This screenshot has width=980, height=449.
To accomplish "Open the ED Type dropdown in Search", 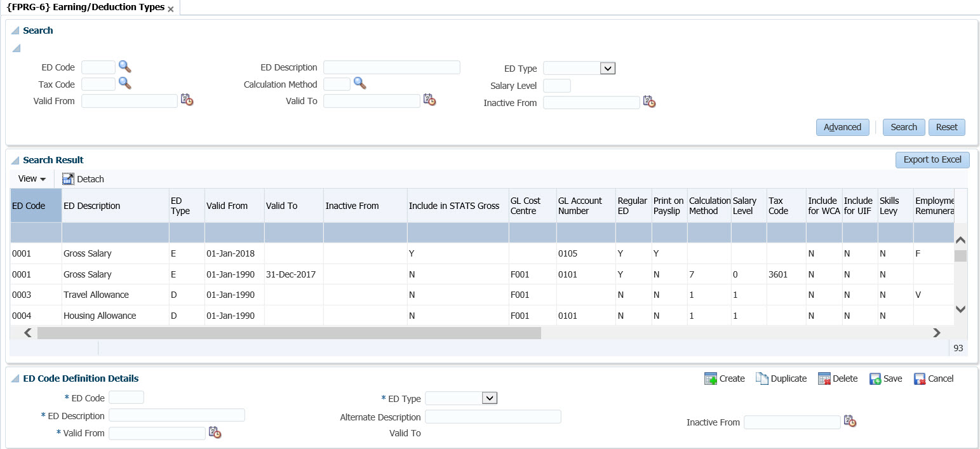I will tap(607, 69).
